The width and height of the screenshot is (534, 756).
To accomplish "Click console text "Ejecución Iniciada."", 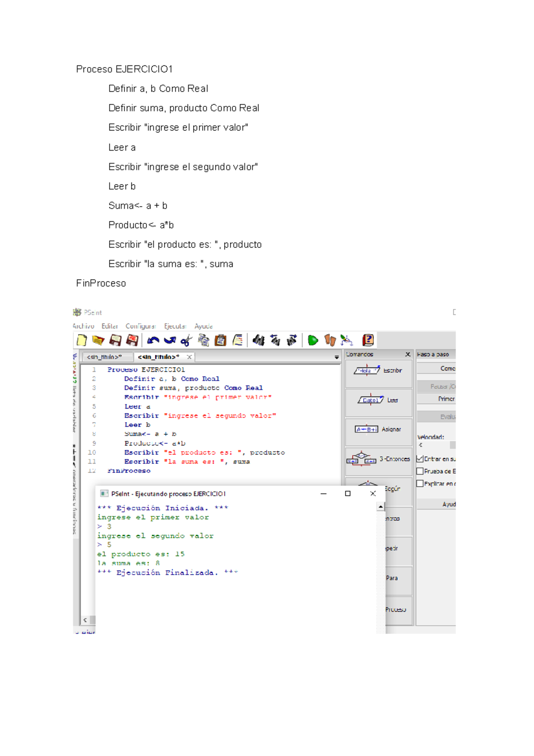I will tap(162, 508).
